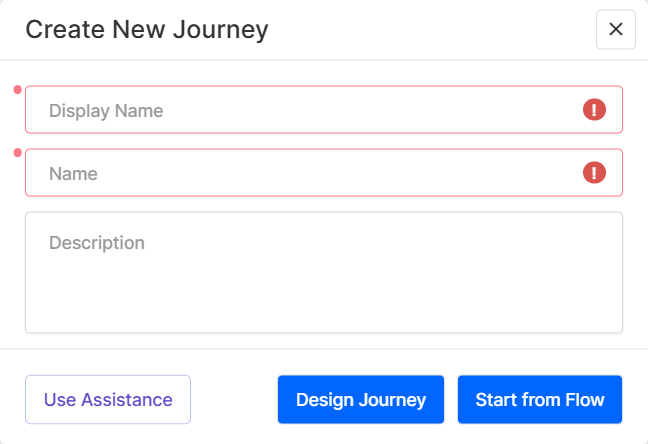
Task: Select the Name placeholder text
Action: pyautogui.click(x=73, y=173)
